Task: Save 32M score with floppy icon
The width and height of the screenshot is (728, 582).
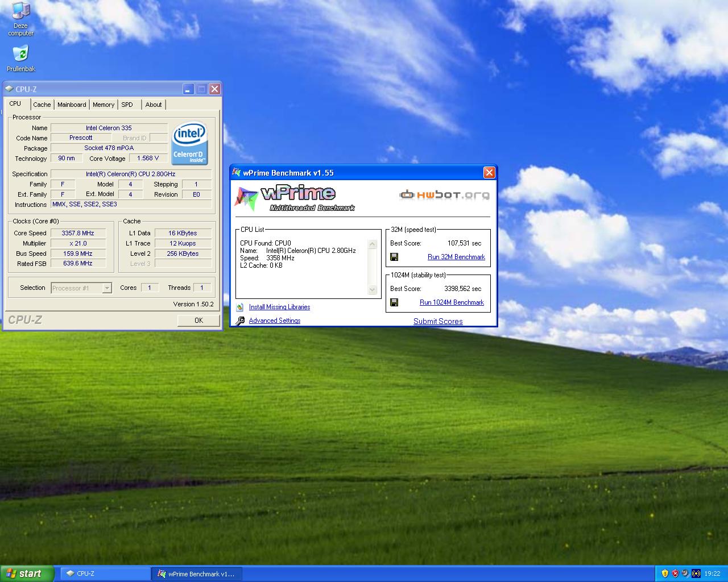Action: [x=394, y=257]
